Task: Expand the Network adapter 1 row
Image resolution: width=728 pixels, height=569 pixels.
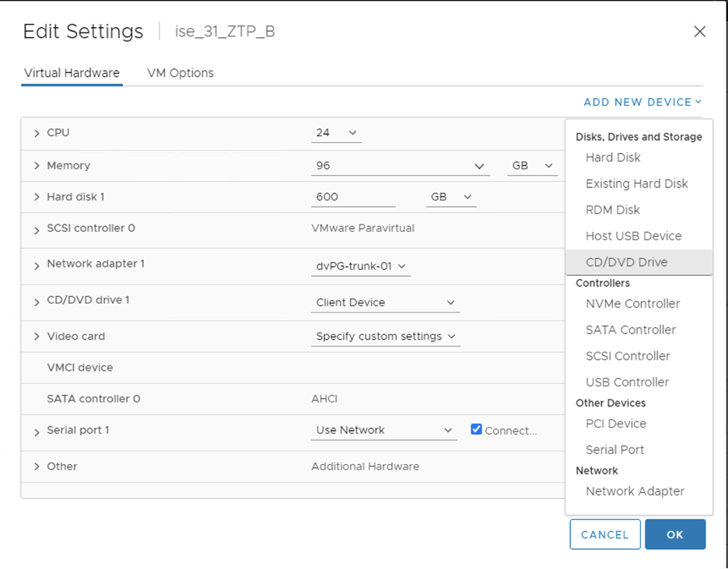Action: click(37, 266)
